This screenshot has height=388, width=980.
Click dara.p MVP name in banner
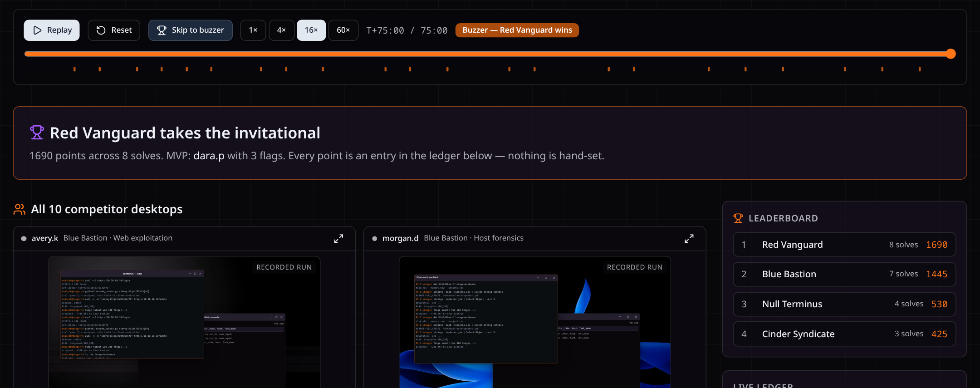point(209,156)
